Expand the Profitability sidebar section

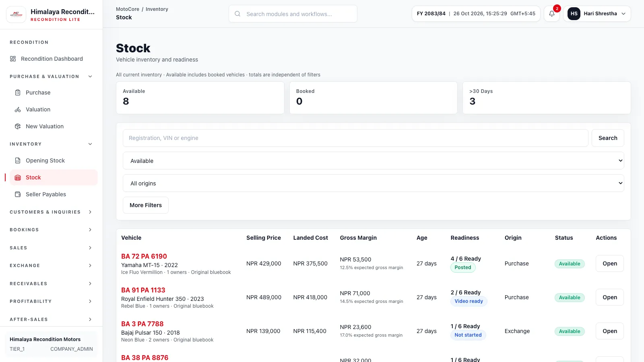point(90,301)
